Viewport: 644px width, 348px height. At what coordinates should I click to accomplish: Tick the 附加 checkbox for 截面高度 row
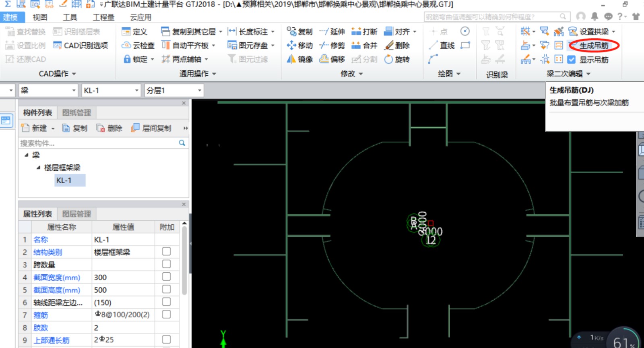166,289
